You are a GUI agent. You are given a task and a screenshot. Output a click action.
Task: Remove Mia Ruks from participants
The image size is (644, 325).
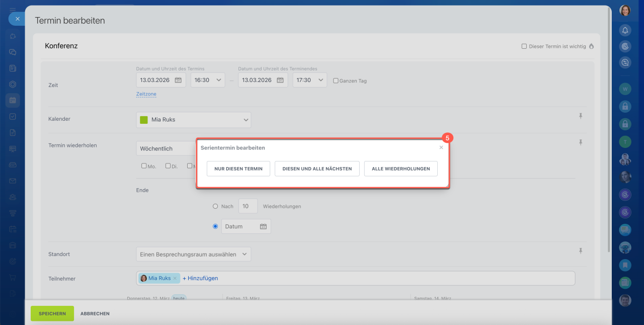click(175, 278)
